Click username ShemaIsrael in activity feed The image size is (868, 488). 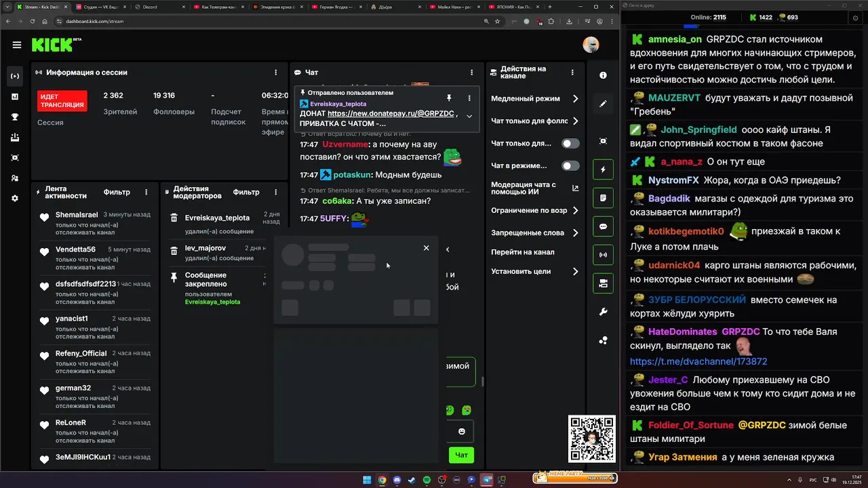(x=77, y=215)
